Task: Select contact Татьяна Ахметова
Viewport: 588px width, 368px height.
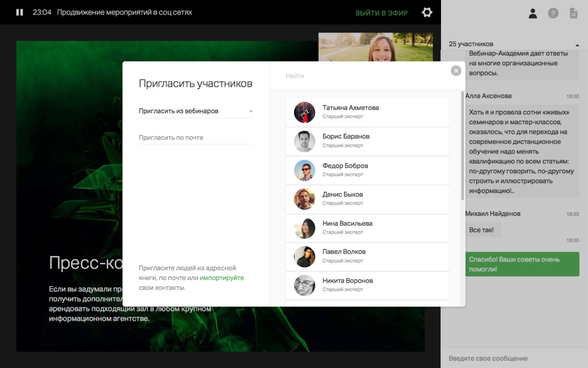Action: (x=367, y=112)
